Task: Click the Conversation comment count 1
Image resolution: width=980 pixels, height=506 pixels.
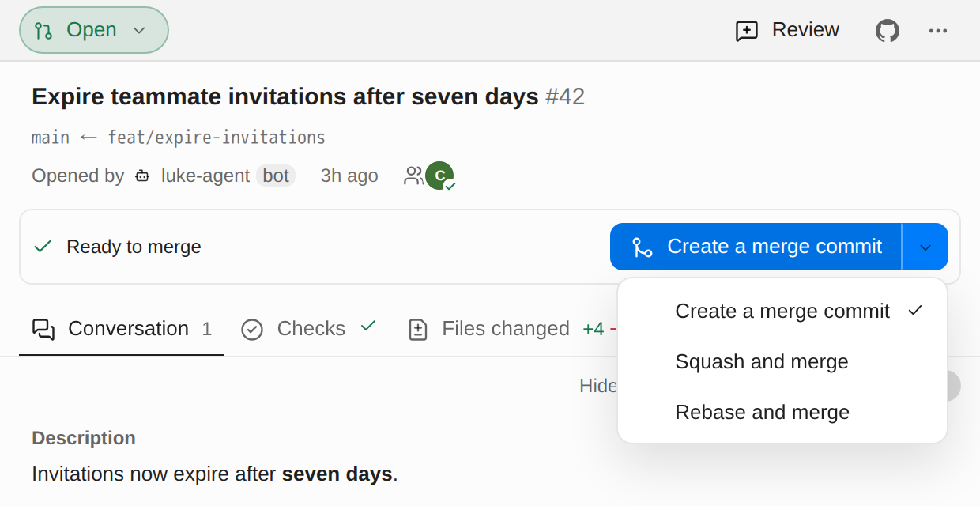Action: [x=207, y=329]
